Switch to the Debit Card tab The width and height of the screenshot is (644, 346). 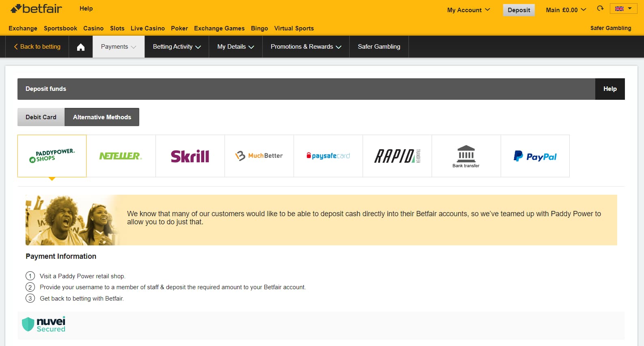pyautogui.click(x=41, y=117)
